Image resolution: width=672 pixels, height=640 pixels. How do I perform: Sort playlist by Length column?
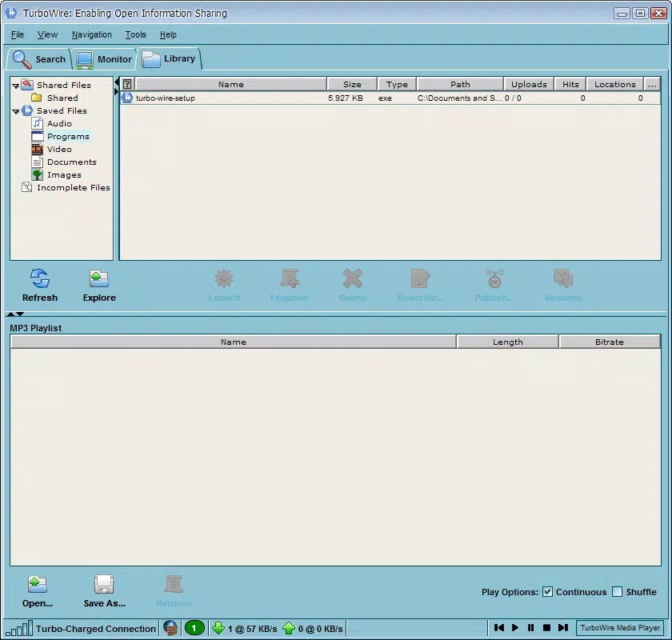coord(507,342)
